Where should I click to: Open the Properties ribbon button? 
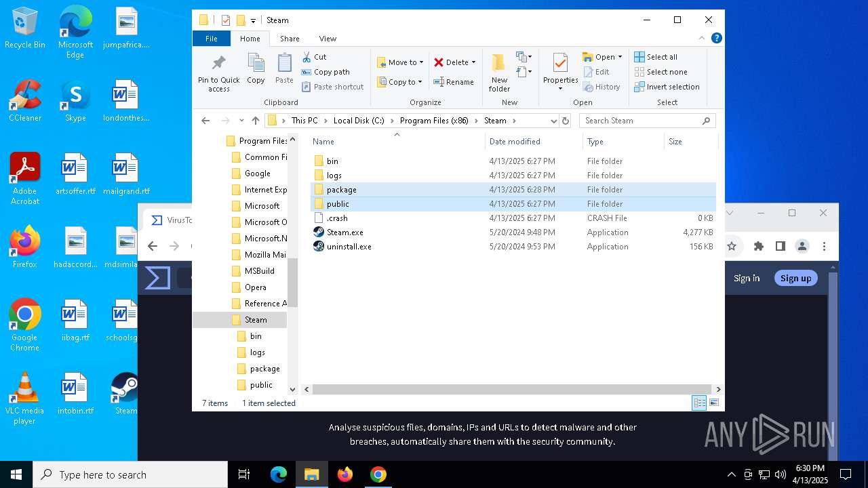tap(560, 72)
